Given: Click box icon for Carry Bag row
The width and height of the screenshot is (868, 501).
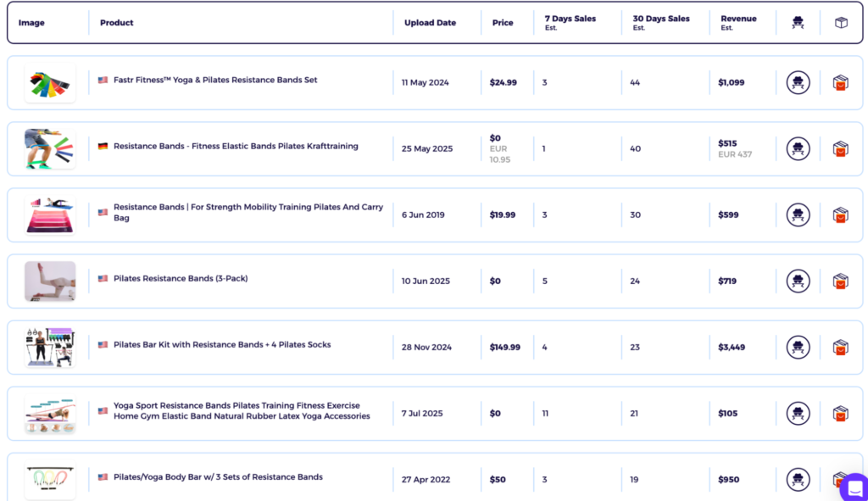Looking at the screenshot, I should coord(840,214).
